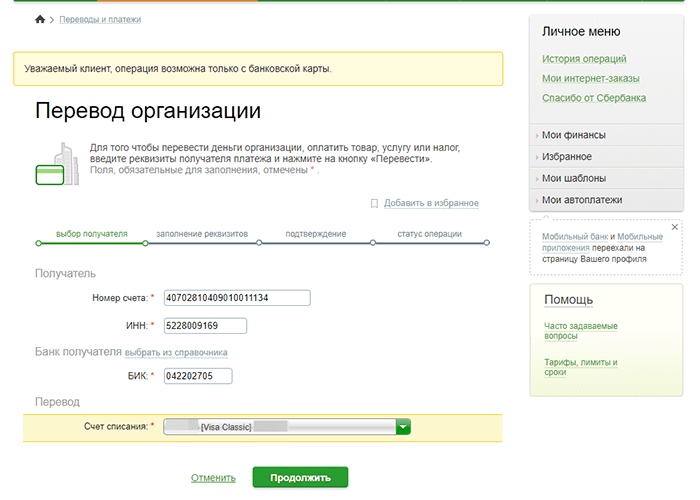Screen dimensions: 700x500
Task: Click into the Номер счета field
Action: point(237,298)
